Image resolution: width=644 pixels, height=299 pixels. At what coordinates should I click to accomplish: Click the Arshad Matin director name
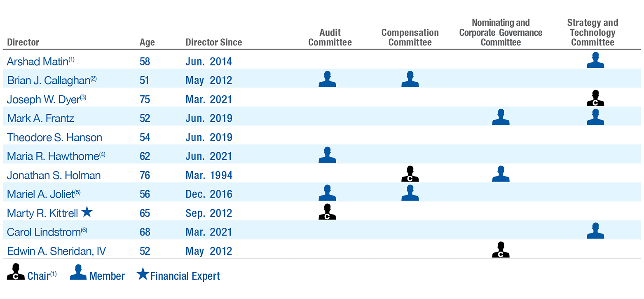[37, 61]
